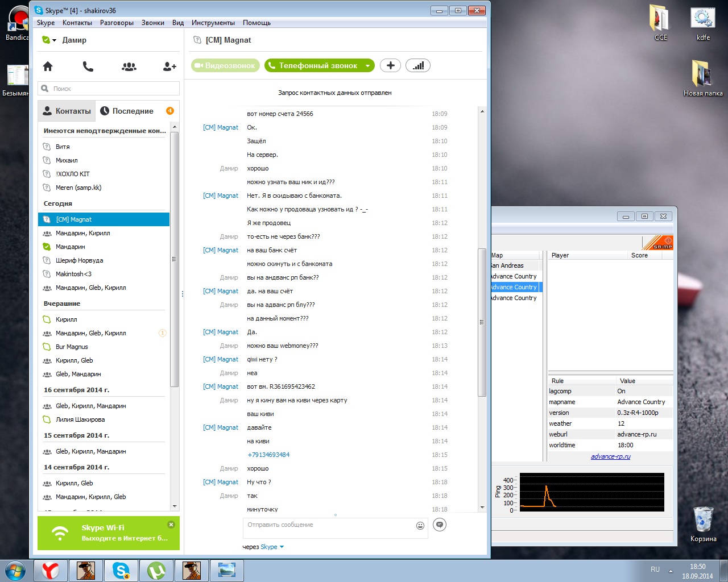Select highlighted Advance Country row in SA-MP
The width and height of the screenshot is (728, 582).
(x=516, y=287)
